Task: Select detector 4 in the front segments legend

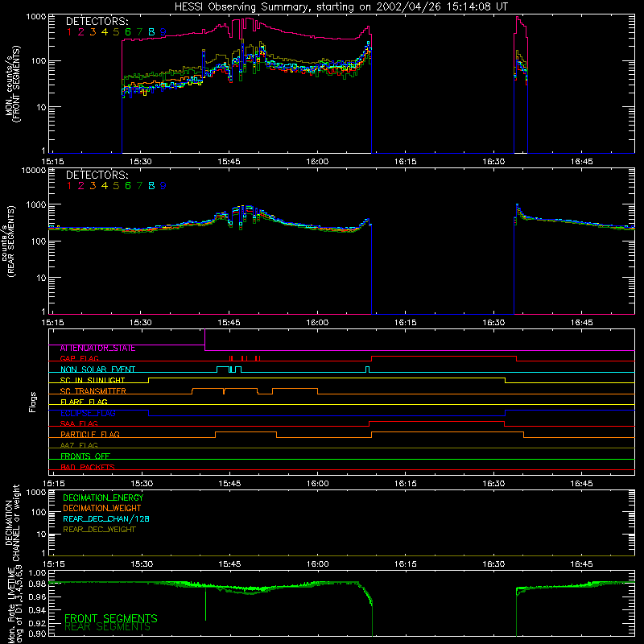Action: (x=105, y=32)
